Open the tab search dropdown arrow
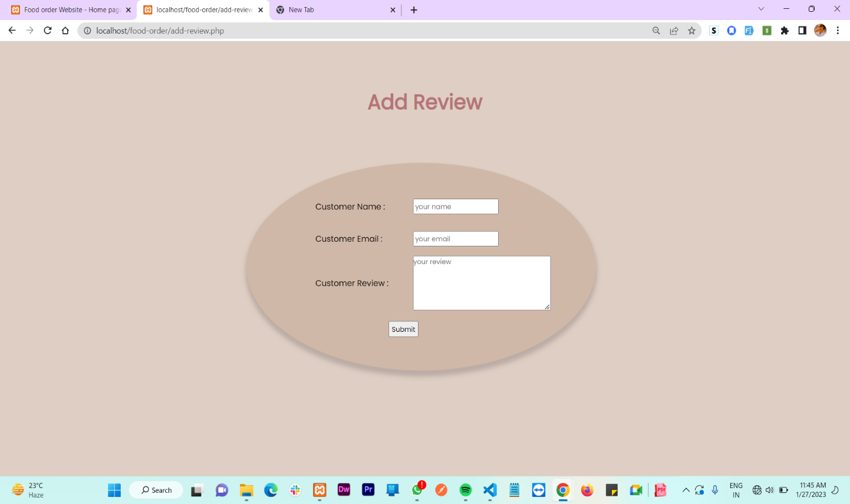This screenshot has width=850, height=504. click(760, 9)
